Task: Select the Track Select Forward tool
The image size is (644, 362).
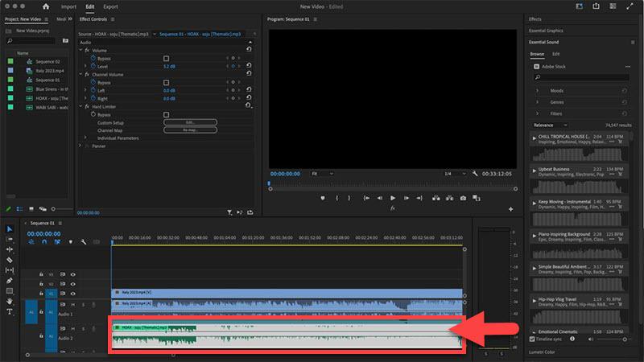Action: tap(10, 239)
